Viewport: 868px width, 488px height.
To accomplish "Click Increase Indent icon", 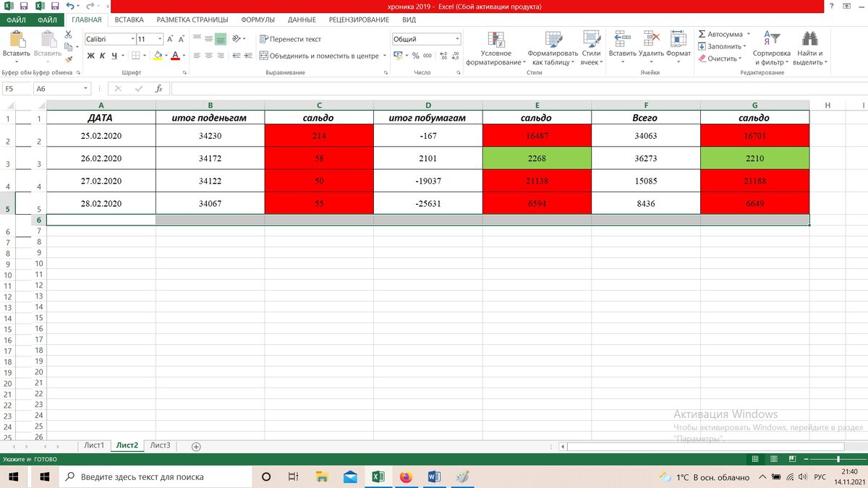I will click(248, 56).
